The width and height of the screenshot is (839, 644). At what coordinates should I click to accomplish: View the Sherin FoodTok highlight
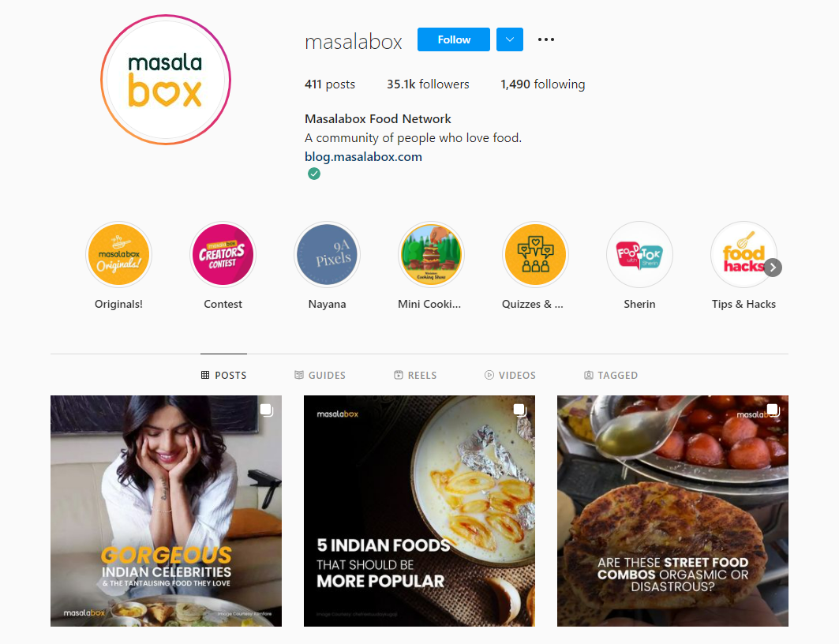pos(639,255)
